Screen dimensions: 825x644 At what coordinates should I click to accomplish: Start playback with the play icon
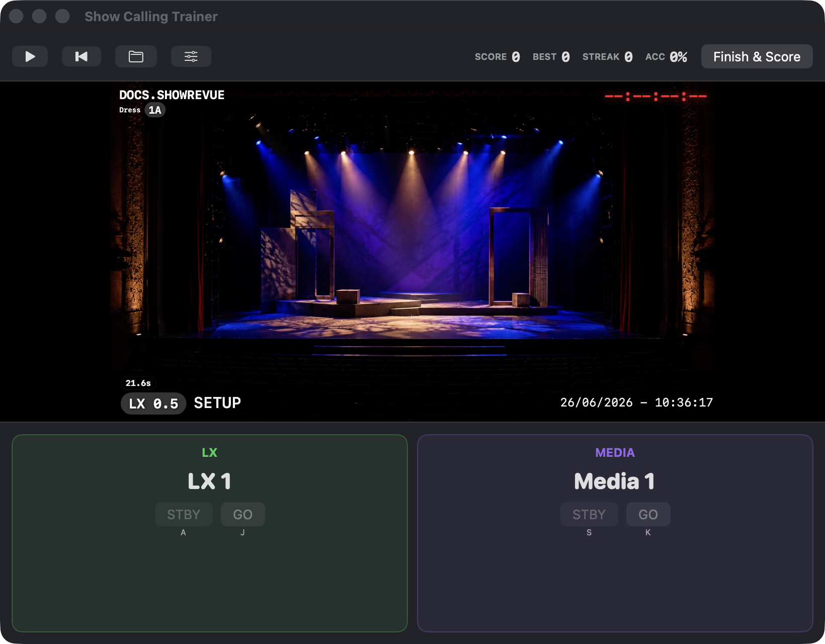pyautogui.click(x=30, y=56)
